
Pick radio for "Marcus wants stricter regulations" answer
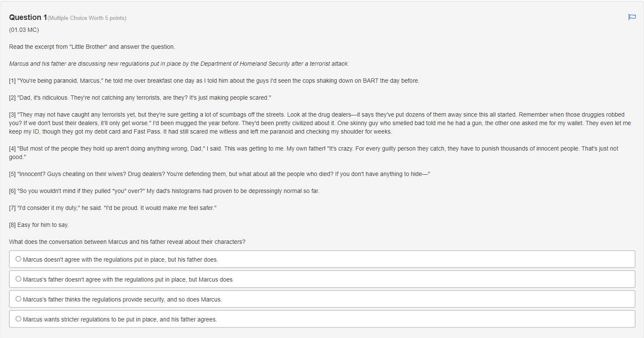(18, 319)
